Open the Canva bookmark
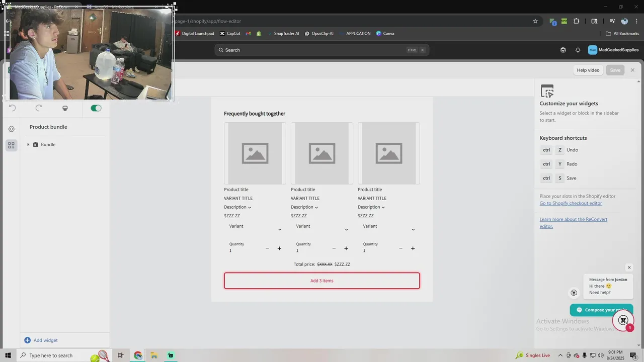The width and height of the screenshot is (644, 362). [385, 34]
